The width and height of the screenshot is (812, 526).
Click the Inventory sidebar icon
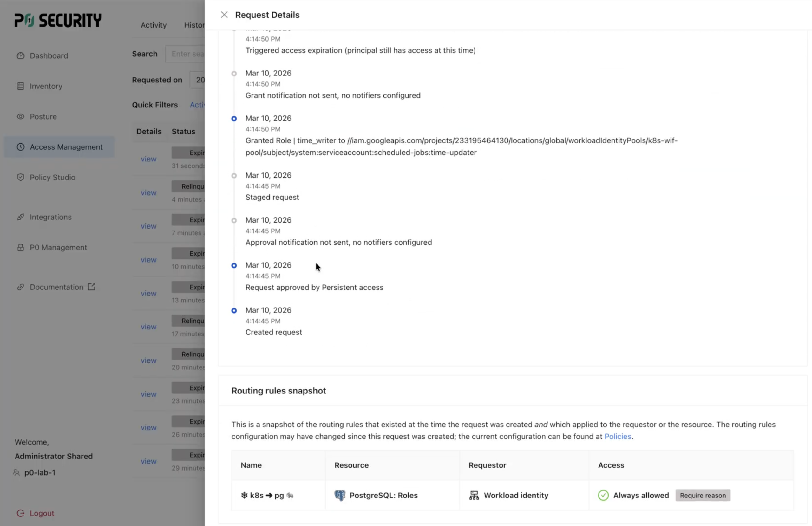point(21,86)
